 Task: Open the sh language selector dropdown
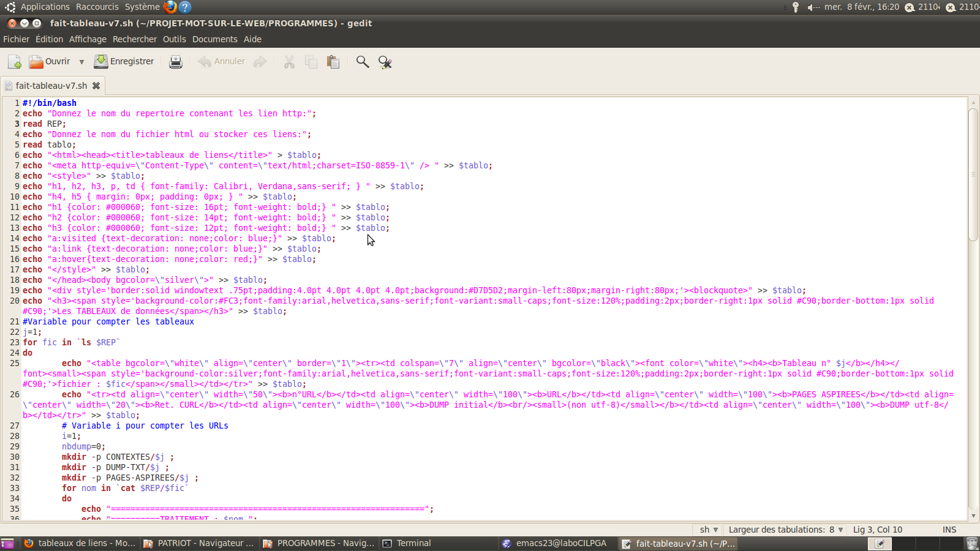[709, 530]
